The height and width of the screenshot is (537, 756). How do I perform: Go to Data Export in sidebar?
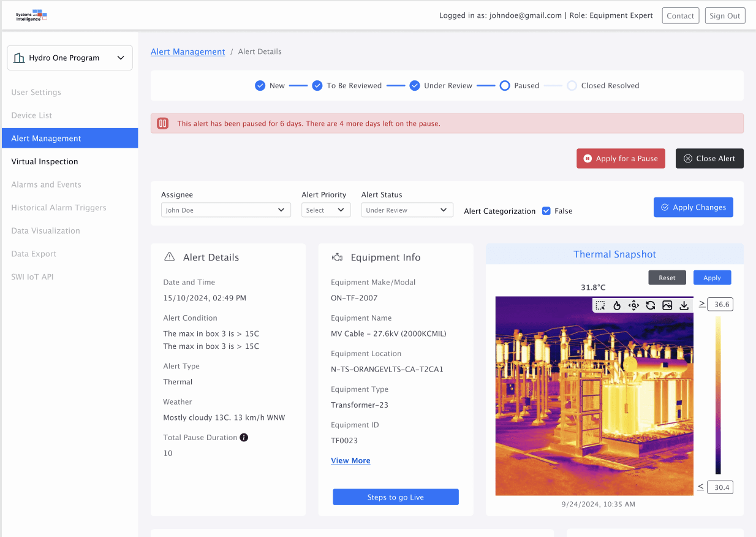(x=34, y=254)
